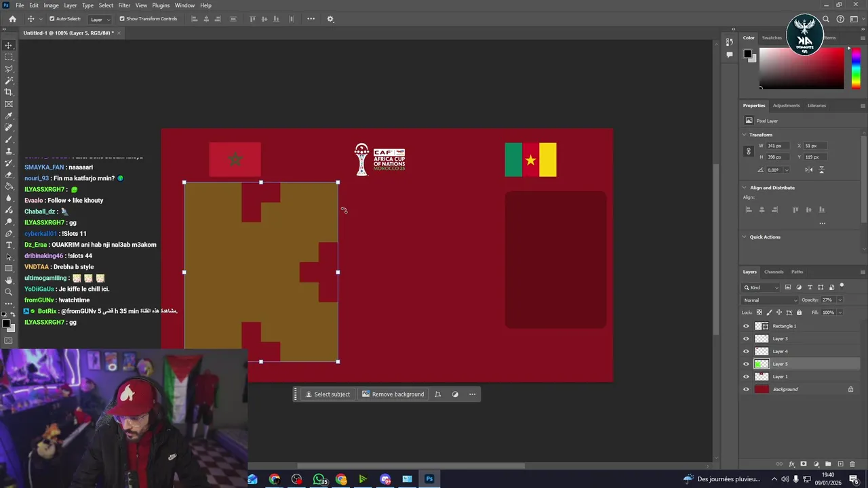868x488 pixels.
Task: Toggle Show Transform Controls checkbox
Action: coord(122,19)
